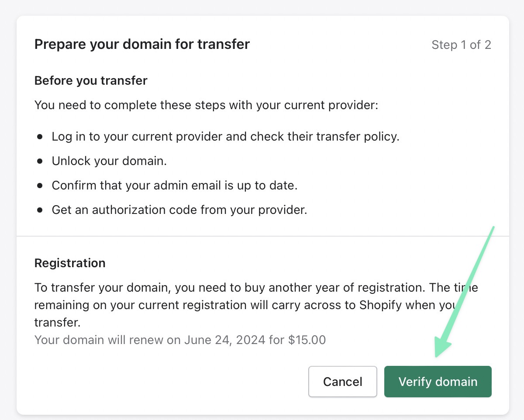Click the June 24, 2024 renewal date

(x=224, y=340)
